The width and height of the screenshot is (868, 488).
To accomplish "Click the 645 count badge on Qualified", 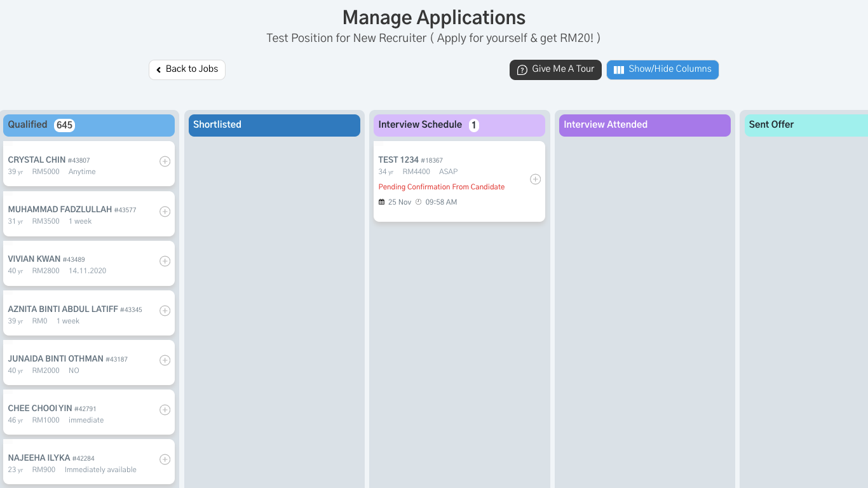I will [64, 125].
